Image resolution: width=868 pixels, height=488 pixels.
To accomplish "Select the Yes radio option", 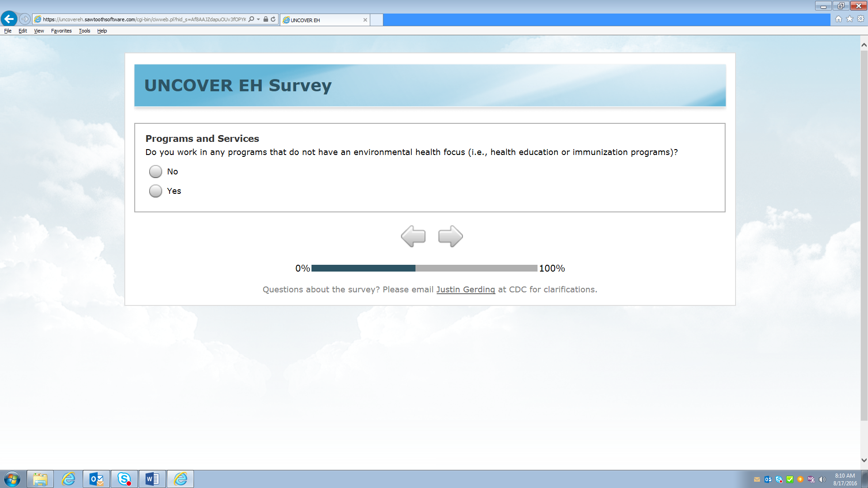I will pos(156,191).
